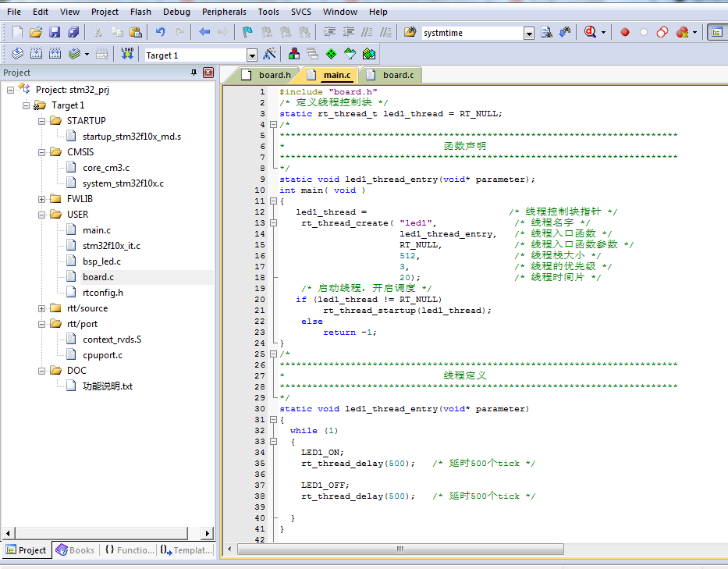This screenshot has height=569, width=728.
Task: Expand the FWLIB folder in project tree
Action: point(42,199)
